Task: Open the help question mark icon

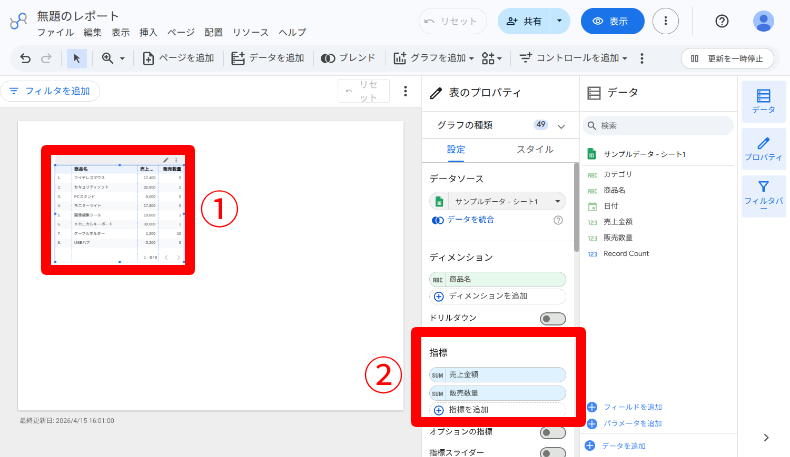Action: 721,21
